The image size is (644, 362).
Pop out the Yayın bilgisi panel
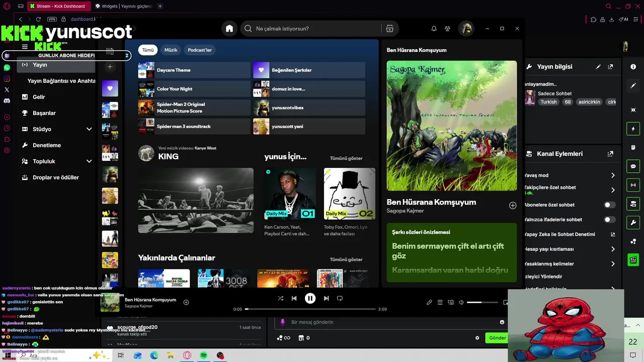pos(610,67)
